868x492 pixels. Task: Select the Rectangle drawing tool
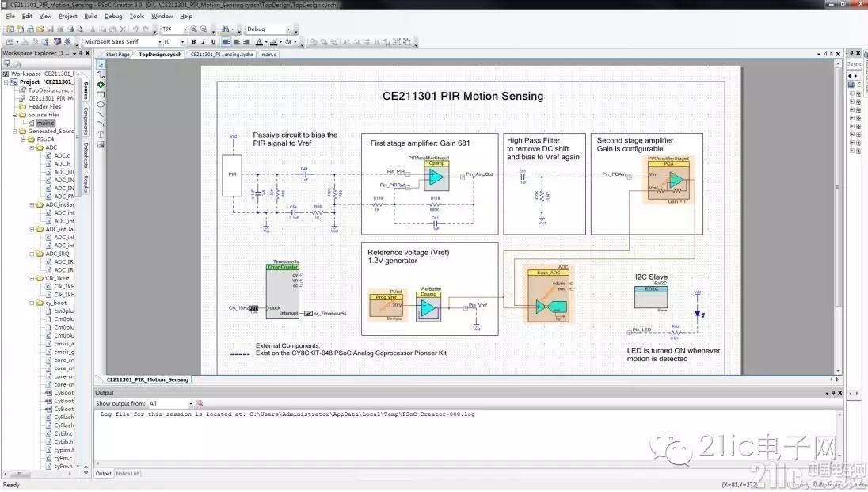[101, 94]
